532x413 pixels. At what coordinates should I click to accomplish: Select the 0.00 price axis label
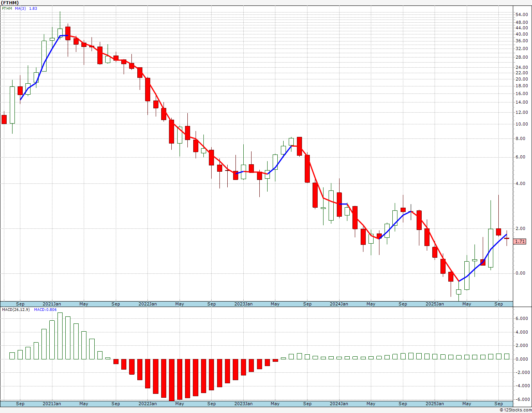coord(520,273)
